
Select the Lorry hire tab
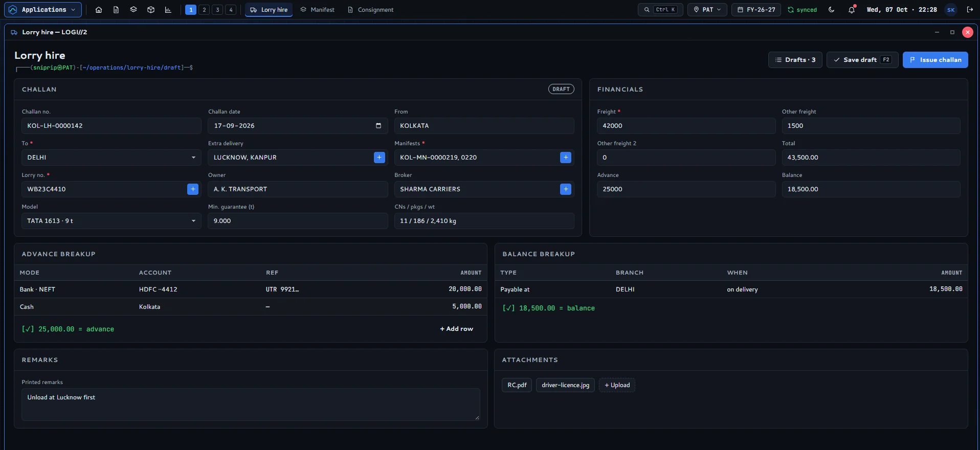pyautogui.click(x=269, y=10)
